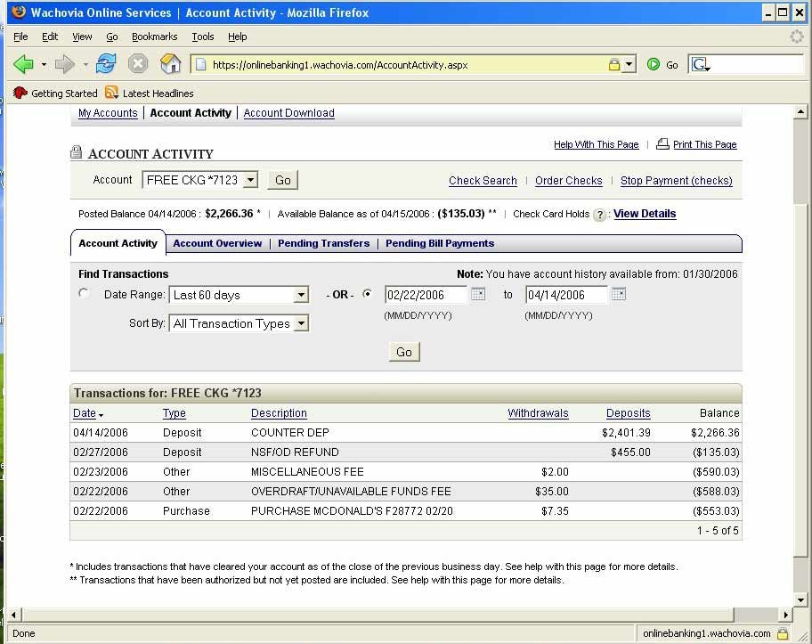Open the Bookmarks menu
This screenshot has width=812, height=644.
click(154, 37)
